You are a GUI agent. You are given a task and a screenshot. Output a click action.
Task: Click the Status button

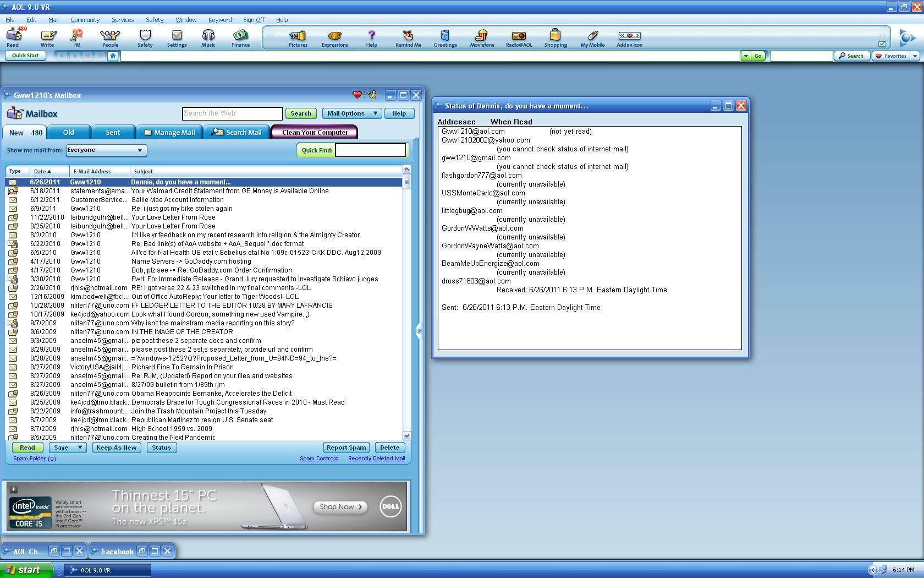[161, 448]
